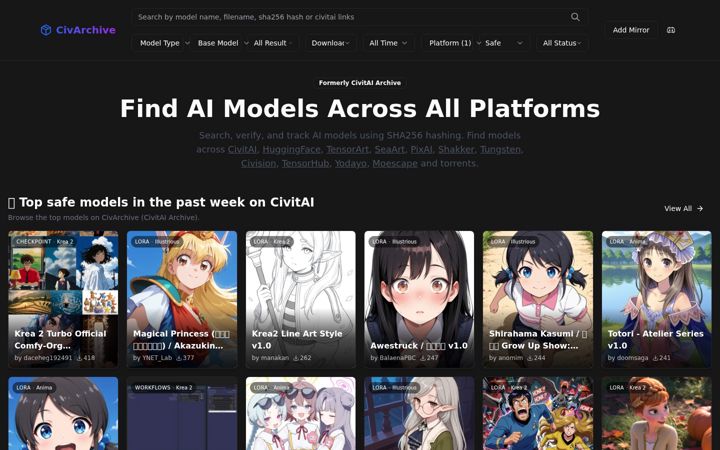This screenshot has width=720, height=450.
Task: Open the Moescape platform link
Action: [x=395, y=163]
